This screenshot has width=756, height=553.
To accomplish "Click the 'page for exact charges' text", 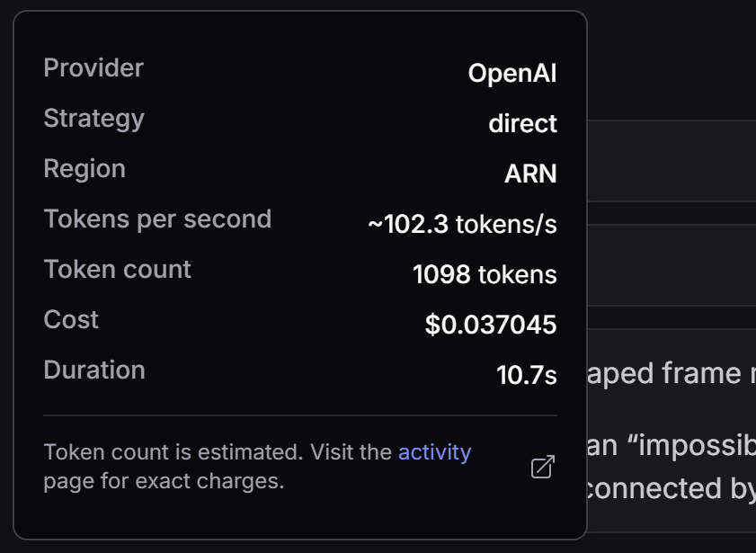I will point(164,481).
